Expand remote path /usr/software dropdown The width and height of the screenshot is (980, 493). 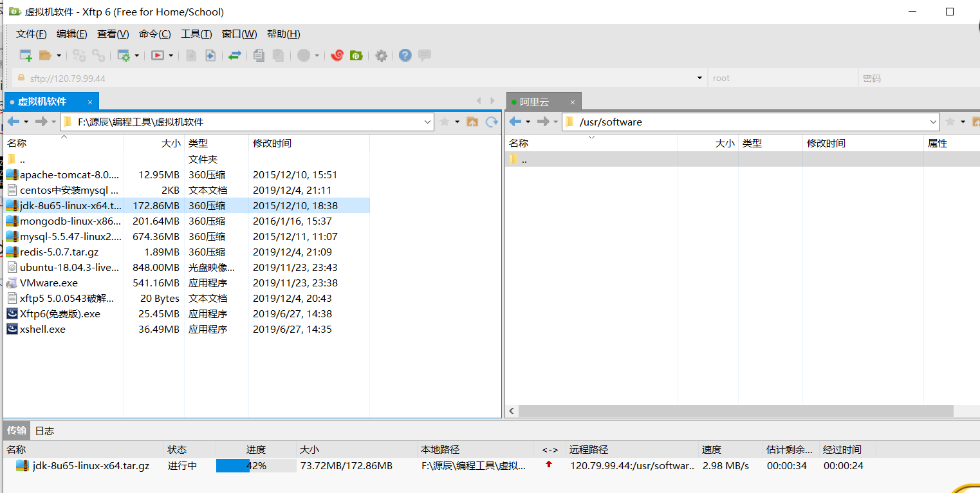[934, 122]
